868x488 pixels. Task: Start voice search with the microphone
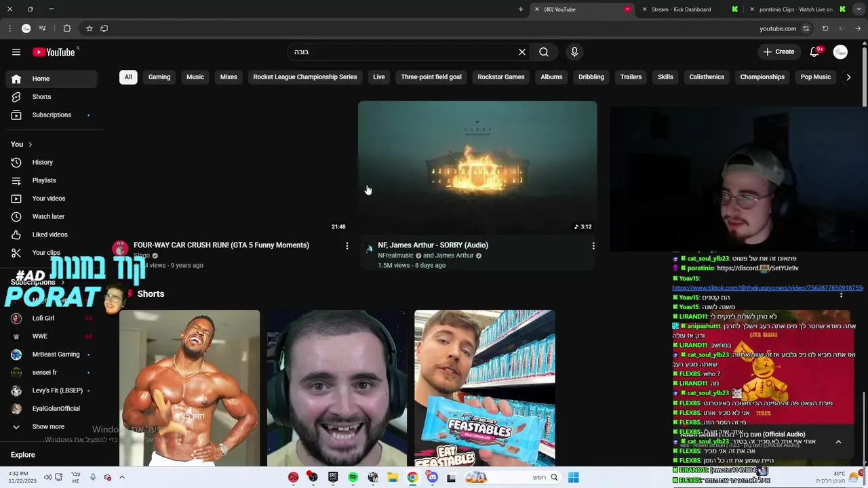pyautogui.click(x=574, y=52)
